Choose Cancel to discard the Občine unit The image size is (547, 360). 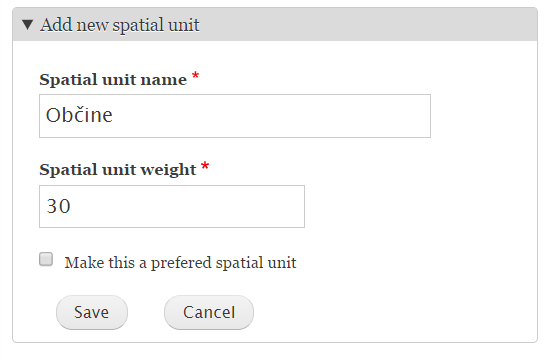tap(209, 312)
